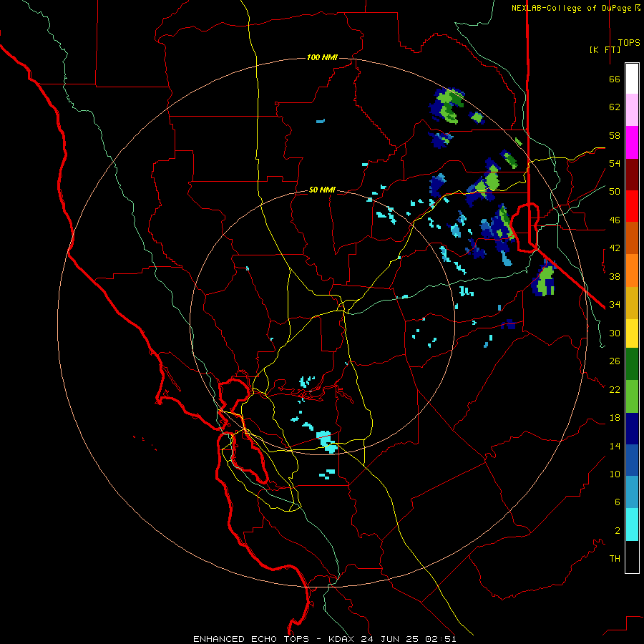The width and height of the screenshot is (644, 644).
Task: Click the "14" legend value
Action: [615, 446]
